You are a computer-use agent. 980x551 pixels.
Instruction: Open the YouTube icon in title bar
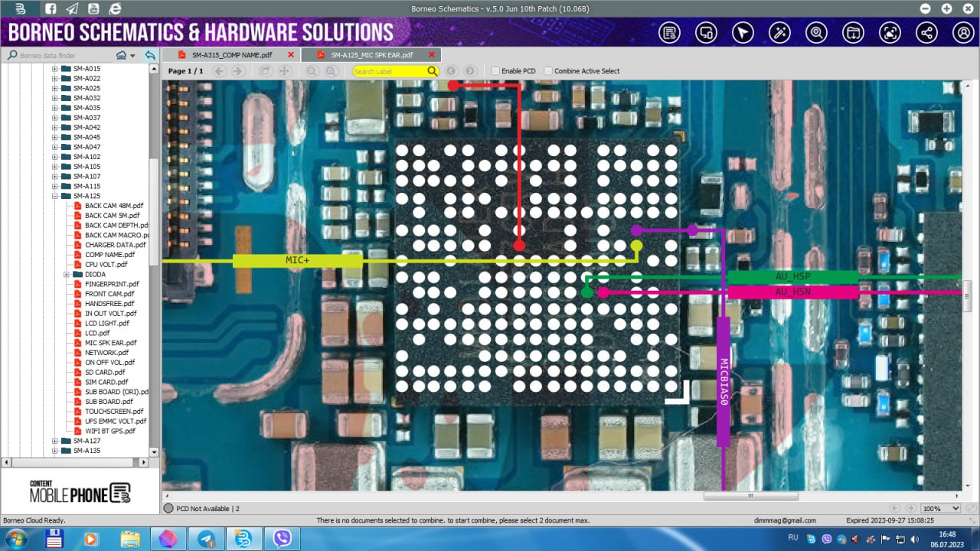click(93, 8)
